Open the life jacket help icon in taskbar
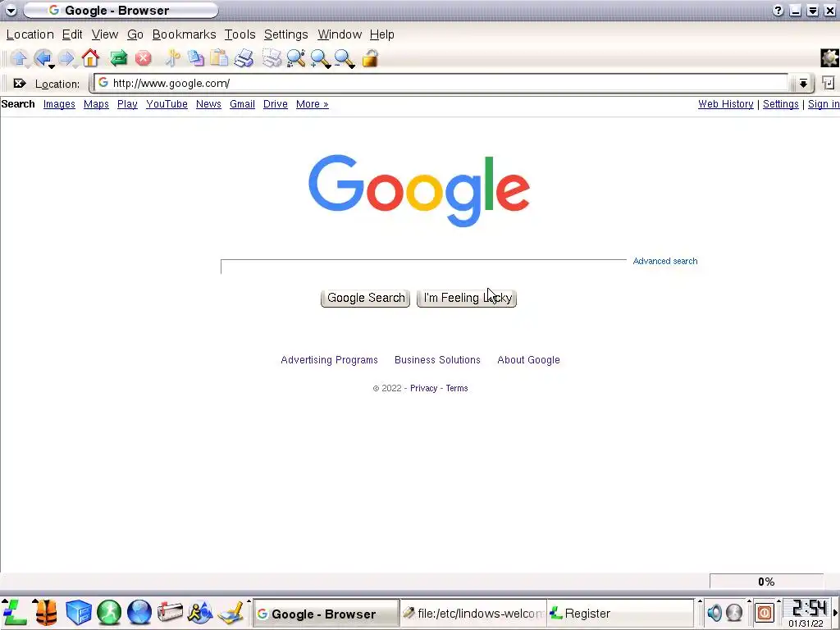 pyautogui.click(x=47, y=612)
